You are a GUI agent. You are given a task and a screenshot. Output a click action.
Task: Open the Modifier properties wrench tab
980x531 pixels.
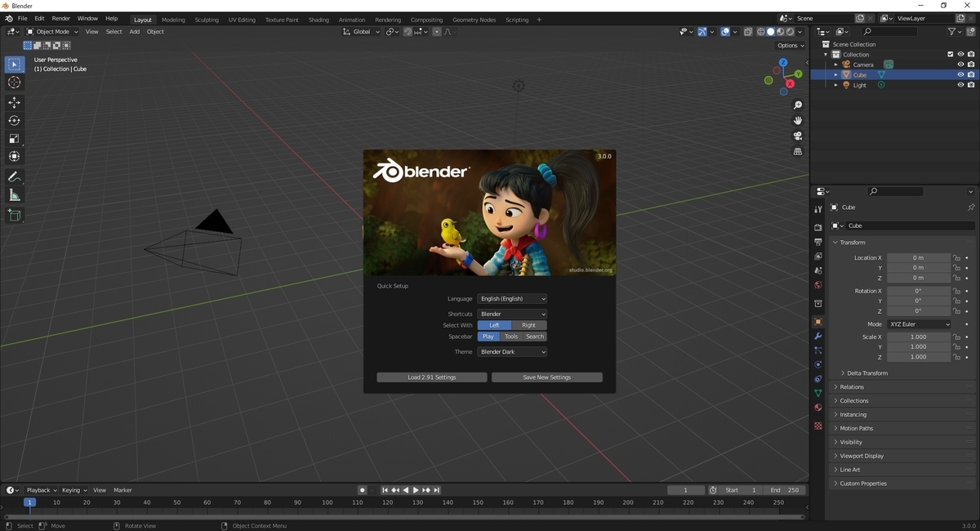click(x=818, y=336)
